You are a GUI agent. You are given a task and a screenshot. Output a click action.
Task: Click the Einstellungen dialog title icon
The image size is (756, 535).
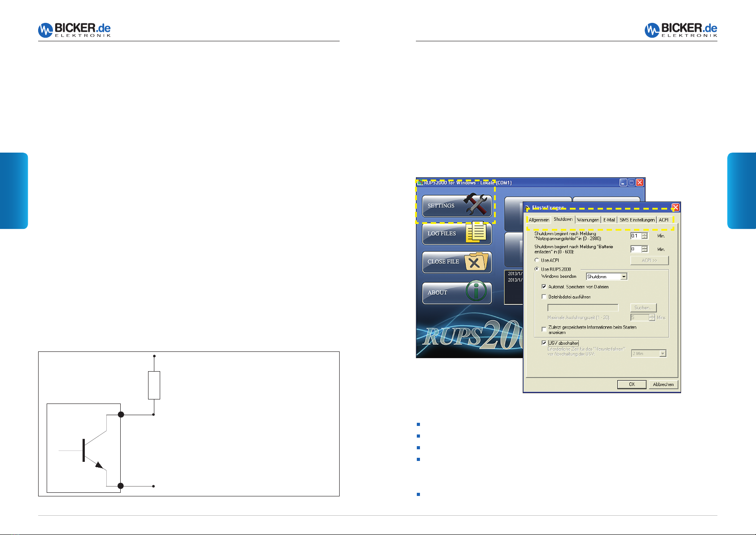point(528,208)
